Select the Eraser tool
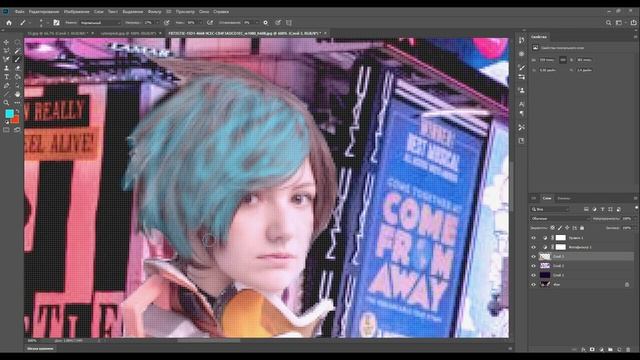The height and width of the screenshot is (360, 640). coord(17,68)
